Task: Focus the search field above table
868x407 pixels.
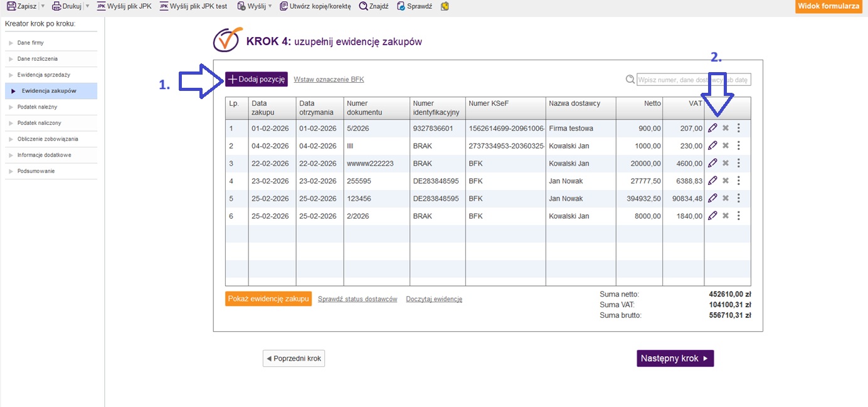Action: tap(693, 80)
